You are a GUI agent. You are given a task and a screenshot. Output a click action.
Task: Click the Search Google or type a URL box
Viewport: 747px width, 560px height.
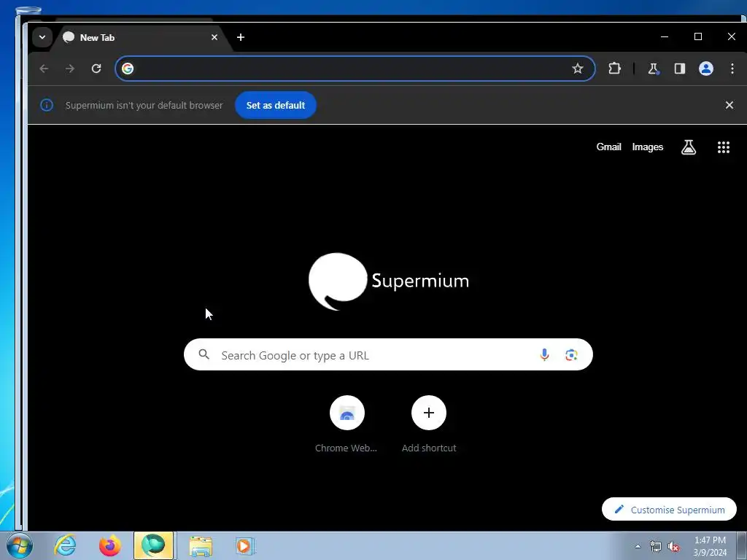(x=388, y=355)
